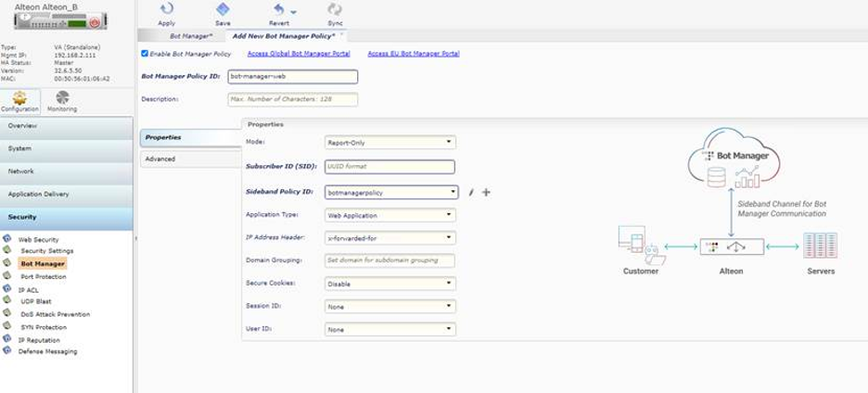Viewport: 868px width, 393px height.
Task: Click the Bot Manager Policy ID field
Action: (293, 76)
